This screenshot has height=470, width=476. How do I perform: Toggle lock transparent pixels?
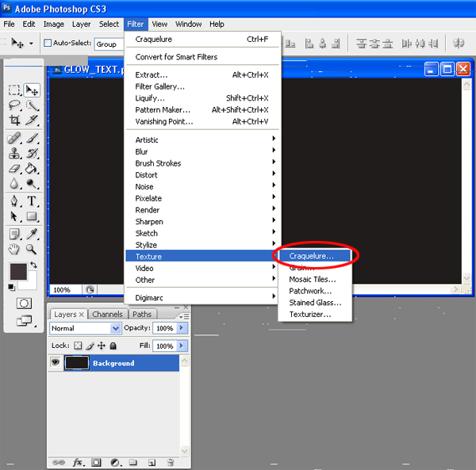tap(78, 346)
